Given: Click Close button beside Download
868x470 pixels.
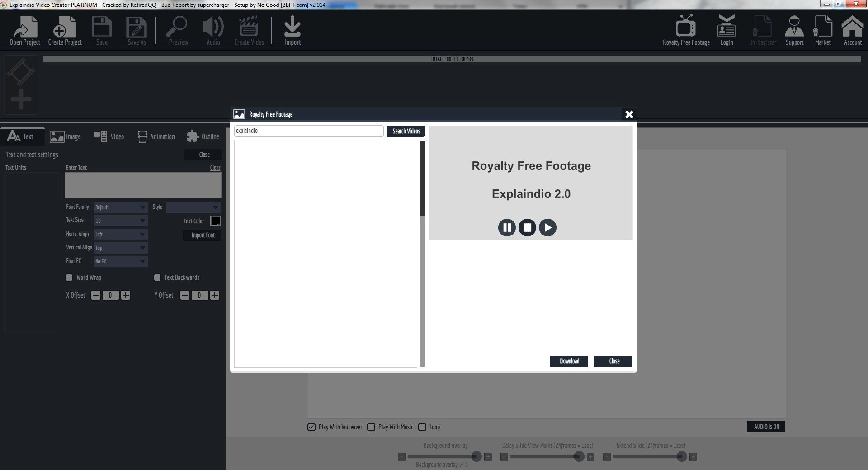Looking at the screenshot, I should 613,361.
